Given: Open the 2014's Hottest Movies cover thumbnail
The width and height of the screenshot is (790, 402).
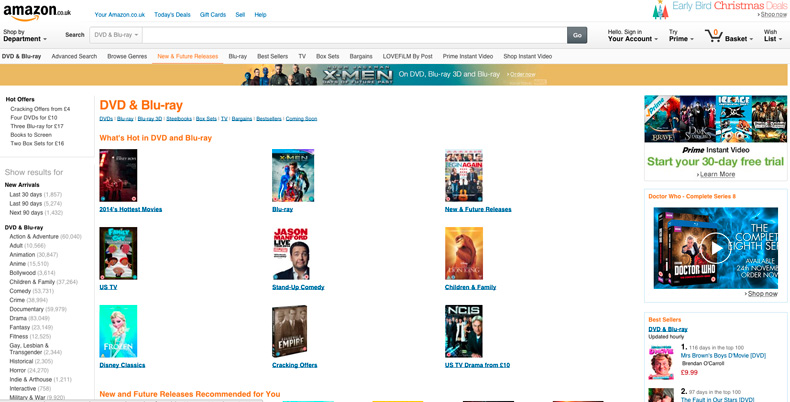Looking at the screenshot, I should click(x=118, y=175).
